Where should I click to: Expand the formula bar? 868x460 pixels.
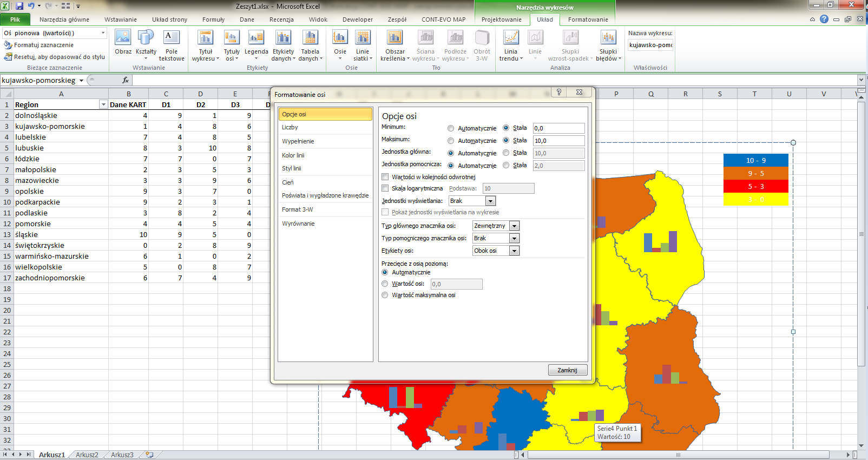click(x=861, y=80)
